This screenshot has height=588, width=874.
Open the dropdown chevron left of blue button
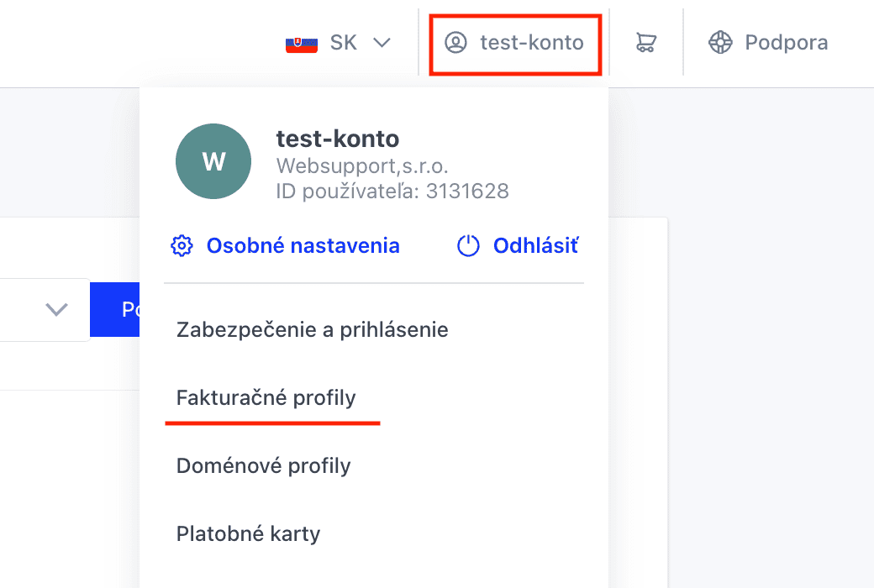coord(56,309)
